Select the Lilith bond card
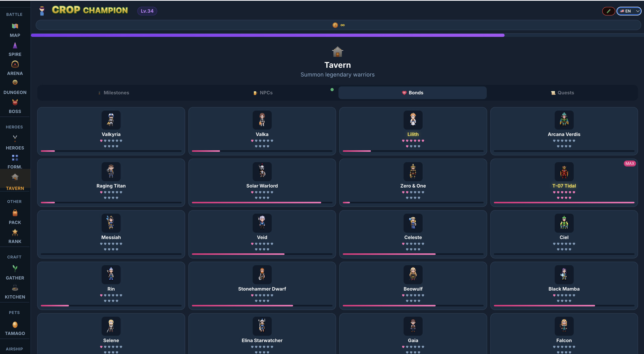This screenshot has width=644, height=354. (413, 131)
